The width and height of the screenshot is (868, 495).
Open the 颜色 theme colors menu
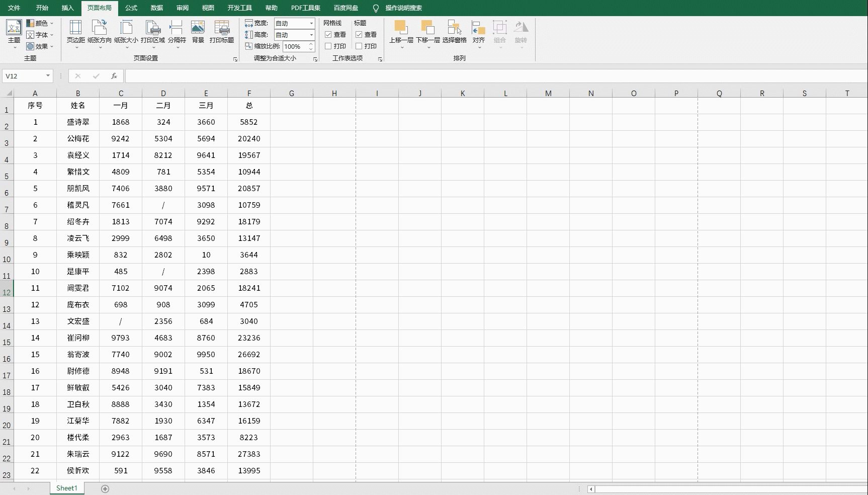click(40, 23)
